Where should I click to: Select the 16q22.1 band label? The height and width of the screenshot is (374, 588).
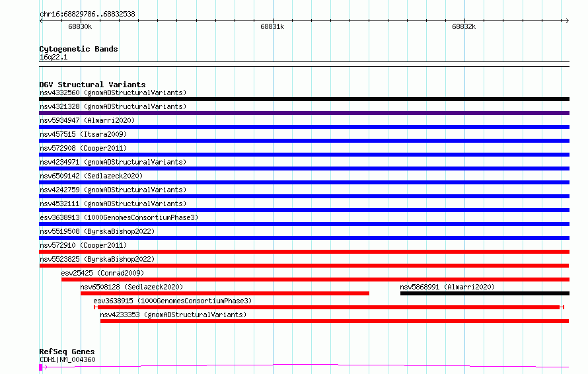[x=54, y=57]
